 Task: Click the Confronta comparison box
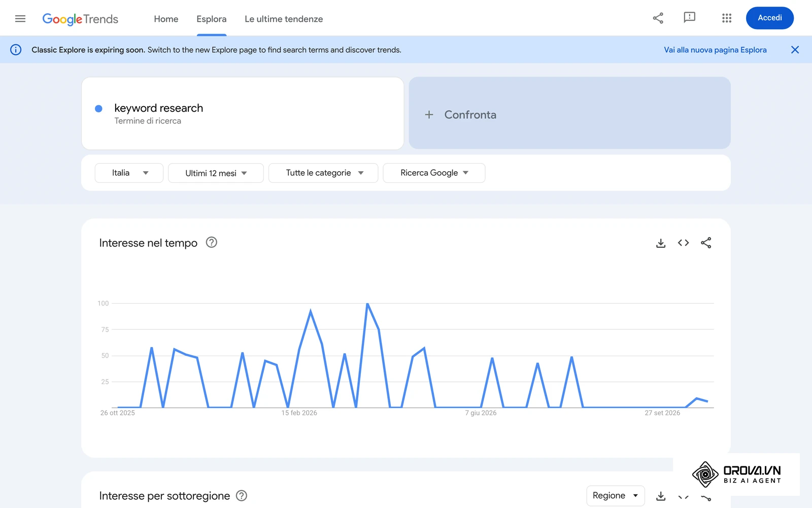click(569, 113)
